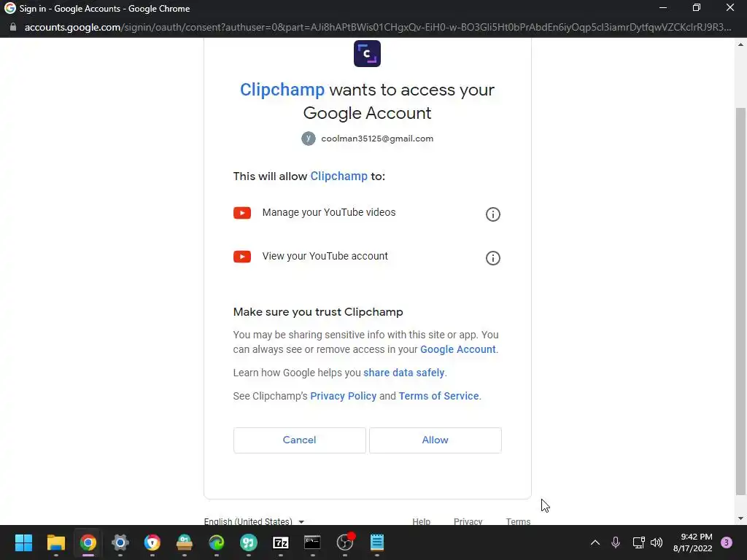Screen dimensions: 747x560
Task: Click the address bar URL field
Action: click(x=378, y=27)
